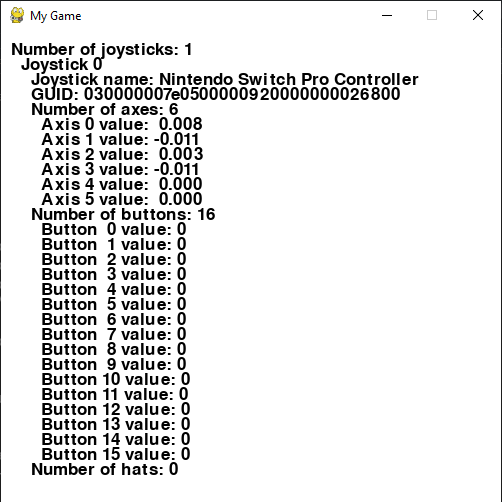The height and width of the screenshot is (502, 502).
Task: Click the Button 0 value line
Action: [114, 229]
